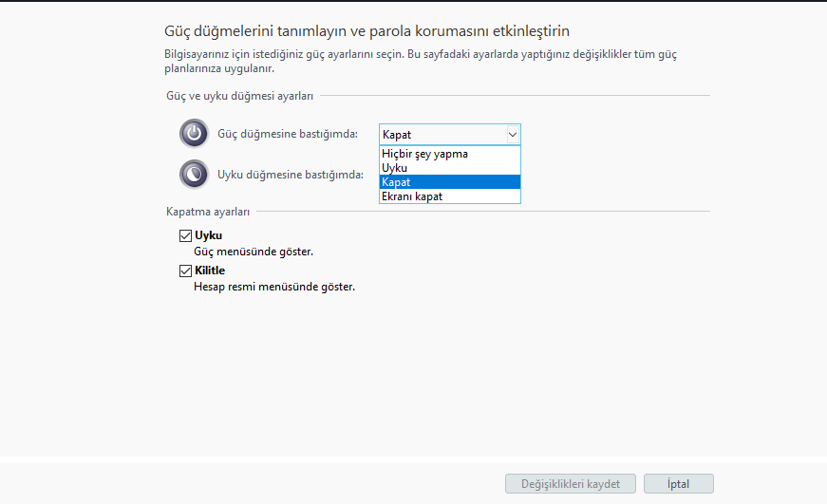827x504 pixels.
Task: Choose 'Hiçbir şey yapma' from the list
Action: [449, 154]
